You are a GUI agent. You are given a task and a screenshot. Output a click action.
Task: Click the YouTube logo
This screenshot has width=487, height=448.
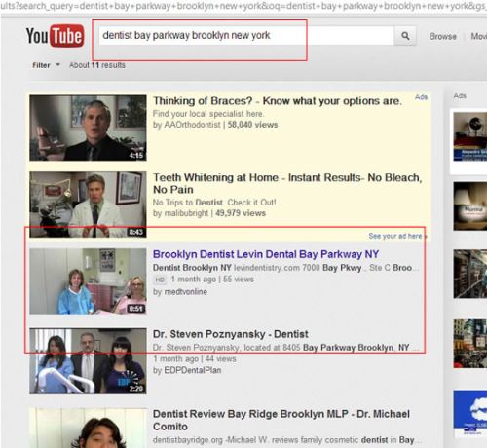55,36
